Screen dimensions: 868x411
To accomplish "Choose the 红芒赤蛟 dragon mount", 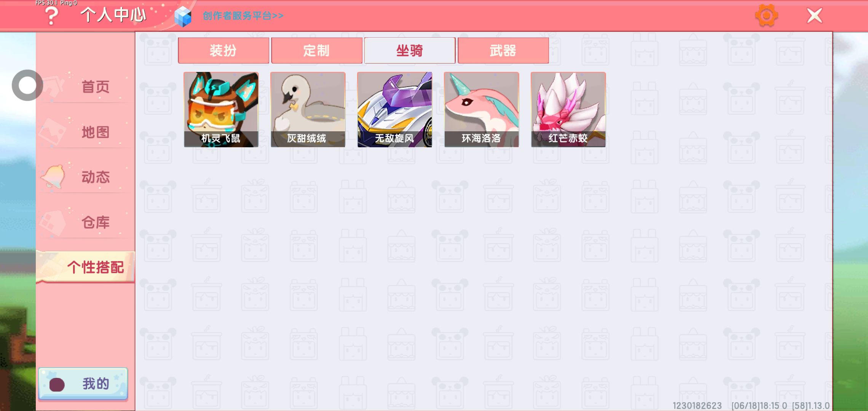I will tap(568, 110).
